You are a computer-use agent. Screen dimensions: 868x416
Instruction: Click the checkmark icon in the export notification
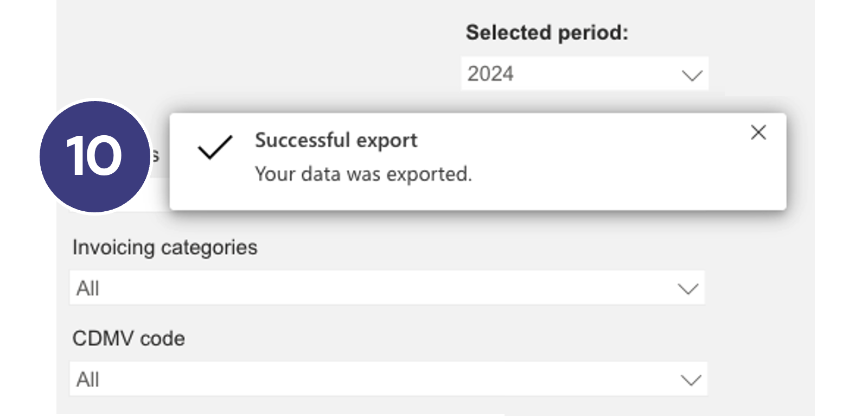point(215,148)
